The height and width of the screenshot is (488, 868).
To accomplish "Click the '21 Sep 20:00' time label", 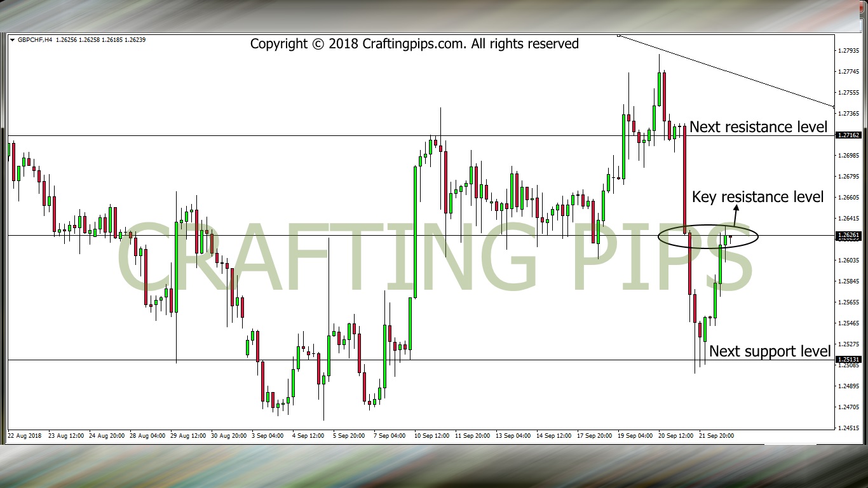I will coord(717,436).
